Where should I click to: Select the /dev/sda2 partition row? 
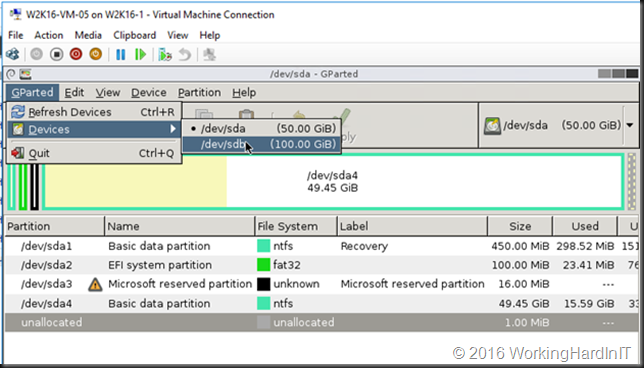(322, 265)
